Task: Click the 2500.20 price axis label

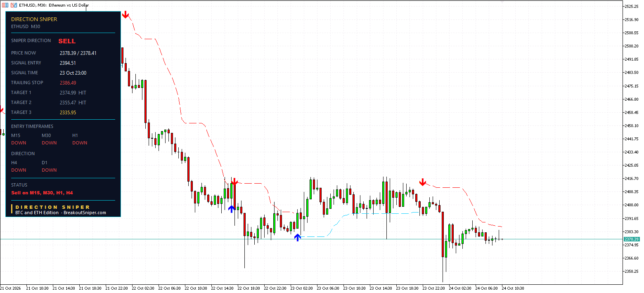Action: [632, 46]
